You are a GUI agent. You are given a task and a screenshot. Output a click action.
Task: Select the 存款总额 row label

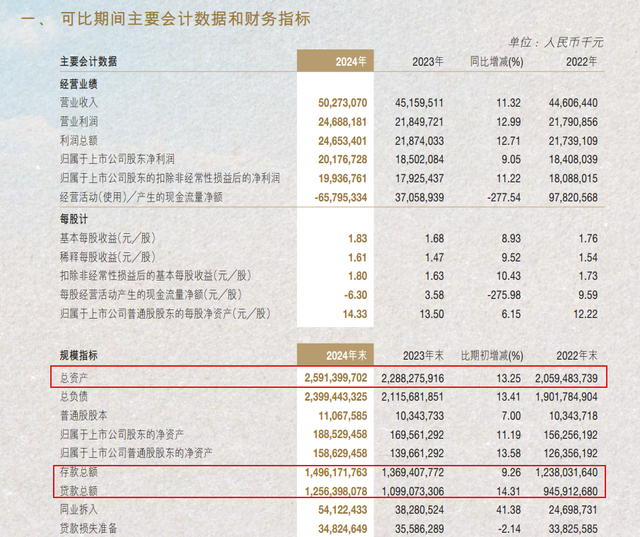coord(79,472)
